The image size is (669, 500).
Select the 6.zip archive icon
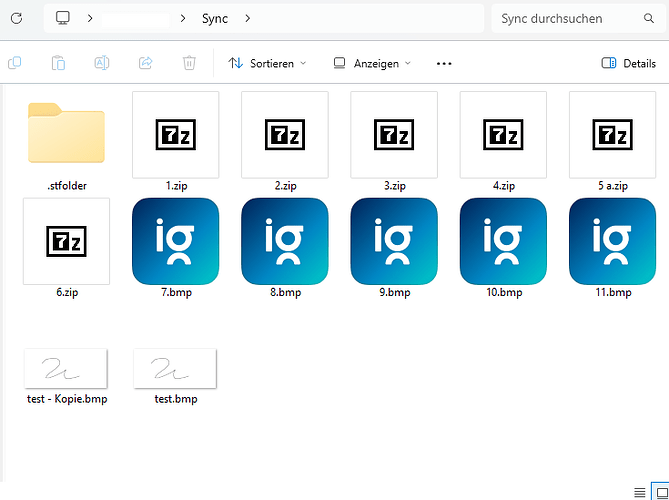coord(67,241)
